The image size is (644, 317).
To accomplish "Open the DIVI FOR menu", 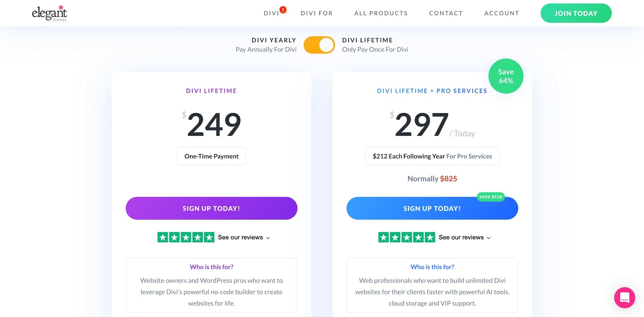I will click(316, 13).
